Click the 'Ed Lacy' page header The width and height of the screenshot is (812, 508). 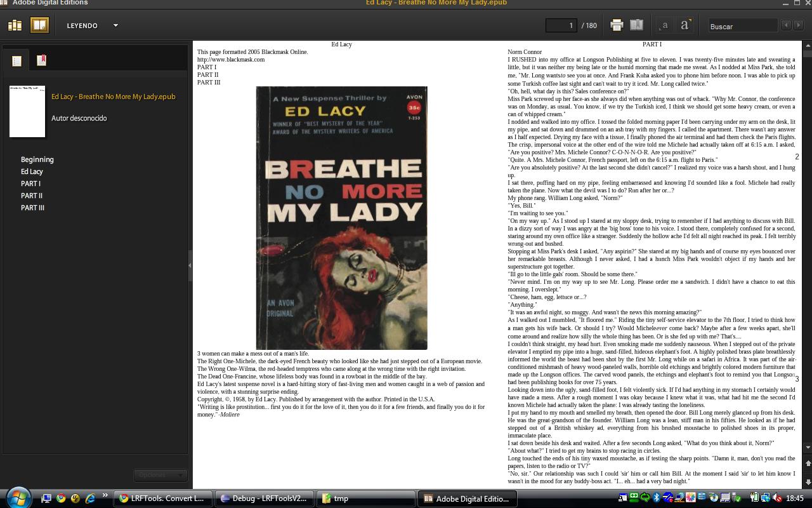tap(341, 44)
